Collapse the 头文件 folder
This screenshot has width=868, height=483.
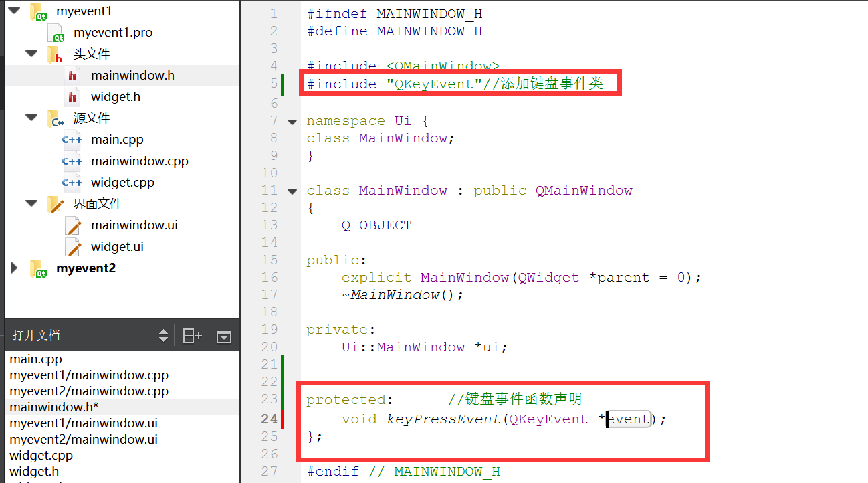click(30, 54)
